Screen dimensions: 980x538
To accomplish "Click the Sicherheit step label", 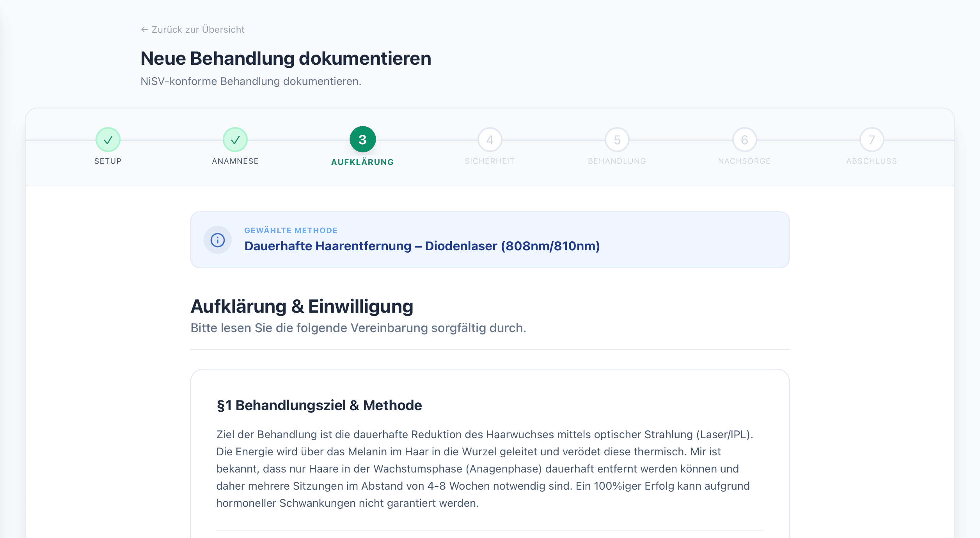I will (x=490, y=161).
